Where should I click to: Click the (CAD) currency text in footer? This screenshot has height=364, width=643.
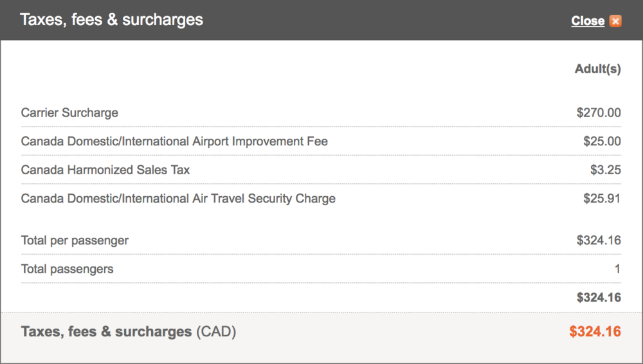click(216, 332)
